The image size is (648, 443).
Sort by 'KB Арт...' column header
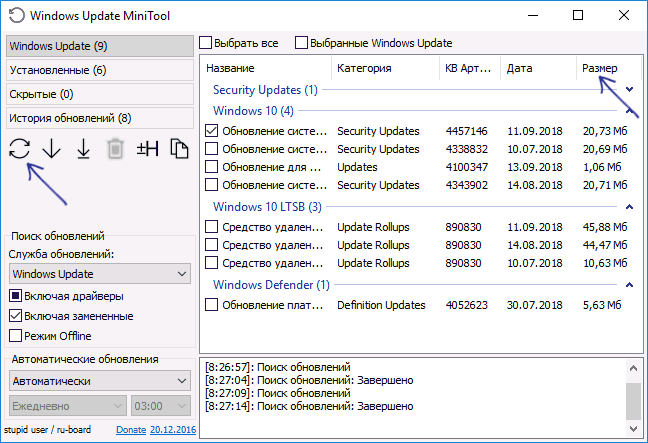pos(470,68)
